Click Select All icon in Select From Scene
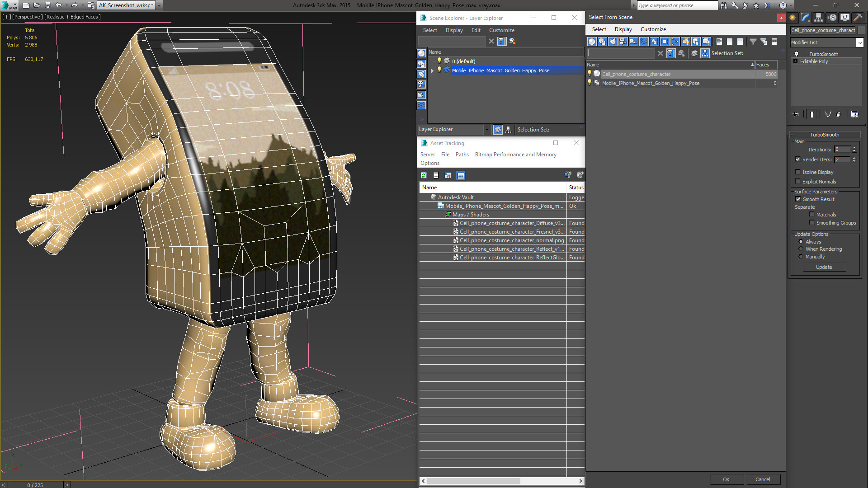This screenshot has width=868, height=488. click(719, 42)
